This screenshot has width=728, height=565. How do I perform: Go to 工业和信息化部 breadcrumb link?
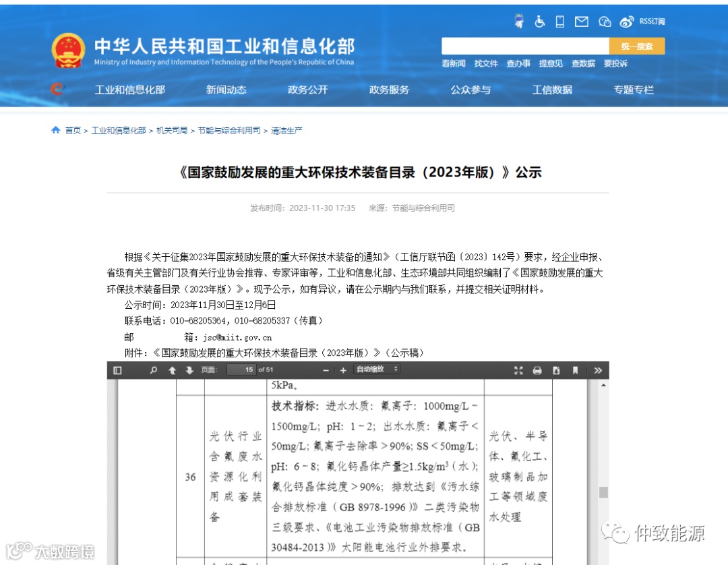click(x=119, y=130)
